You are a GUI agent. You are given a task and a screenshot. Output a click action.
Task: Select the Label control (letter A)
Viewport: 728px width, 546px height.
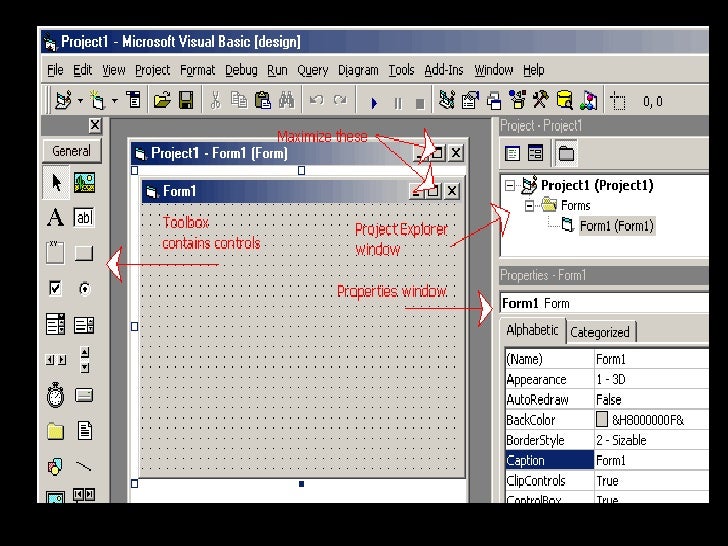56,217
